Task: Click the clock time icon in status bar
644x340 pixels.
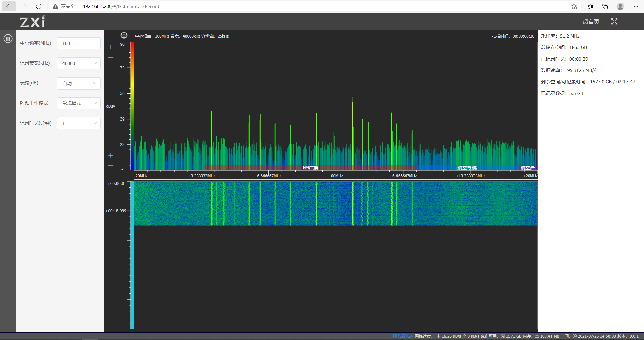Action: pyautogui.click(x=575, y=336)
